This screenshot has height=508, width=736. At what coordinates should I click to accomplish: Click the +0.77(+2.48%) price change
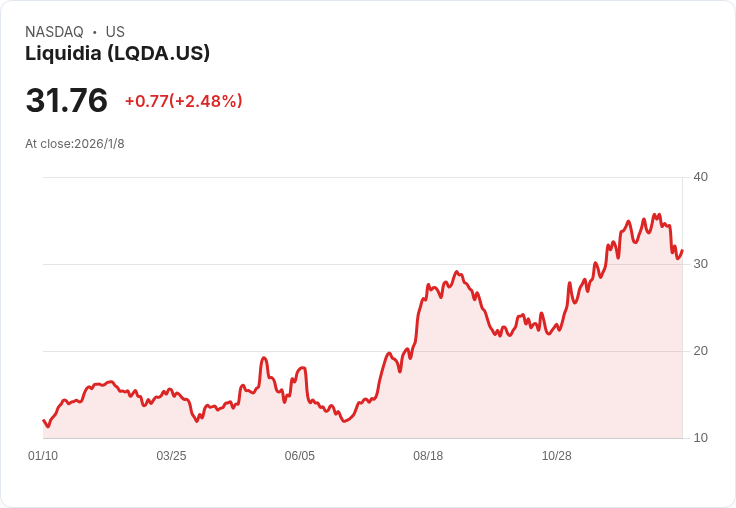coord(184,101)
